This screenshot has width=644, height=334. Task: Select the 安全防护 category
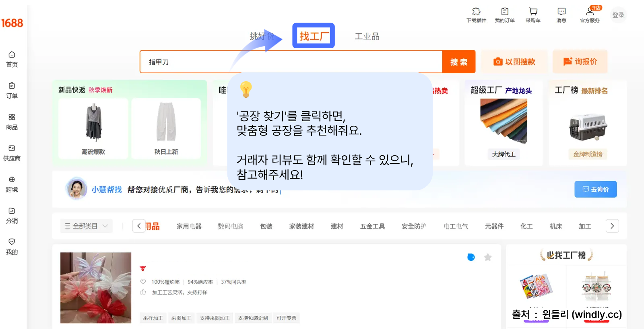pyautogui.click(x=414, y=226)
